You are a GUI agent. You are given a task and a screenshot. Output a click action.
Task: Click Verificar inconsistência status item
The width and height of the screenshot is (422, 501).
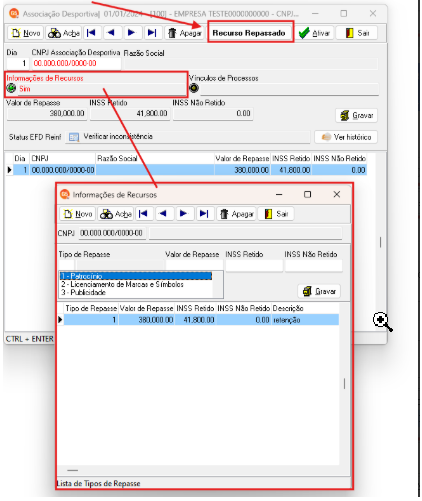coord(118,136)
